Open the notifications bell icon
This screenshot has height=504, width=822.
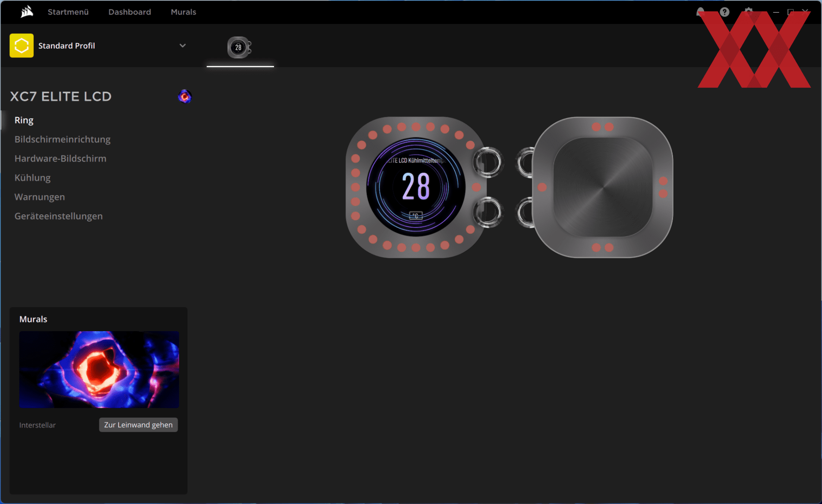tap(700, 12)
